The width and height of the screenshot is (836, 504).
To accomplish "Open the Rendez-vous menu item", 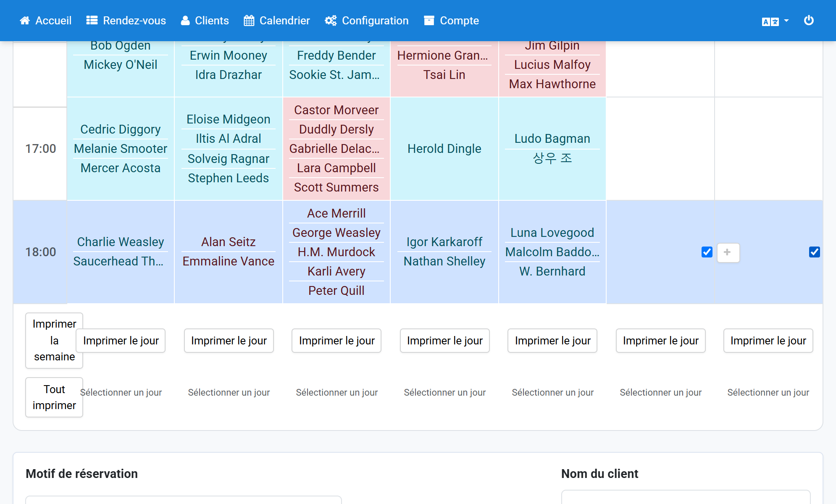I will pyautogui.click(x=126, y=21).
